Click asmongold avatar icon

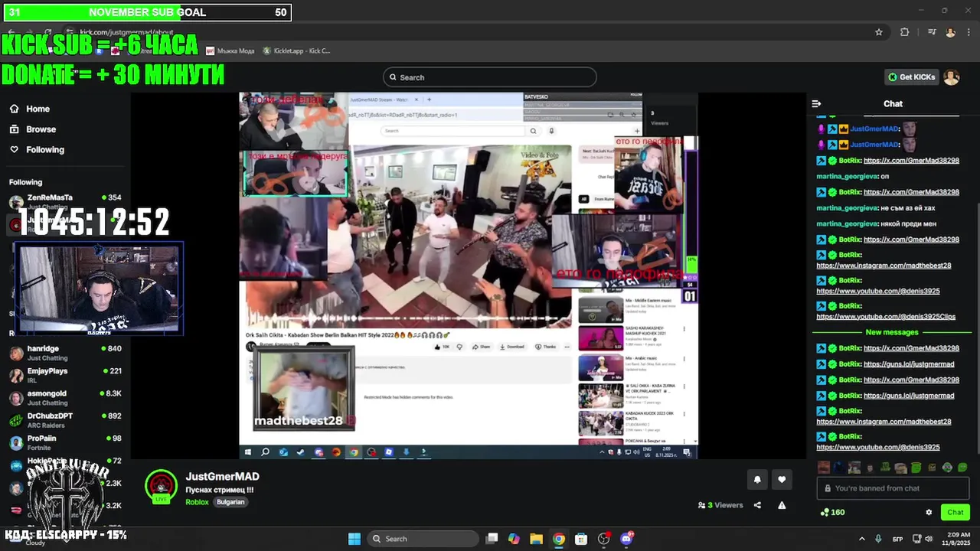coord(16,398)
